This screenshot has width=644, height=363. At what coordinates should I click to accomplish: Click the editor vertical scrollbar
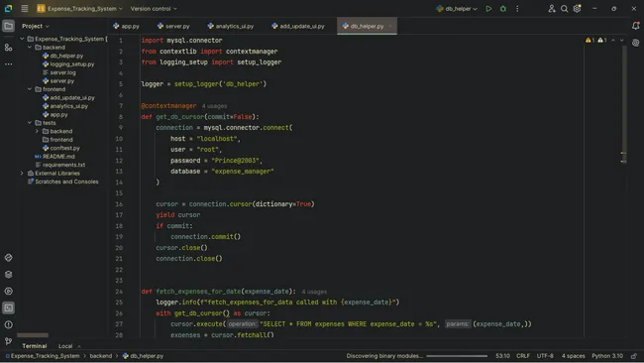click(623, 105)
